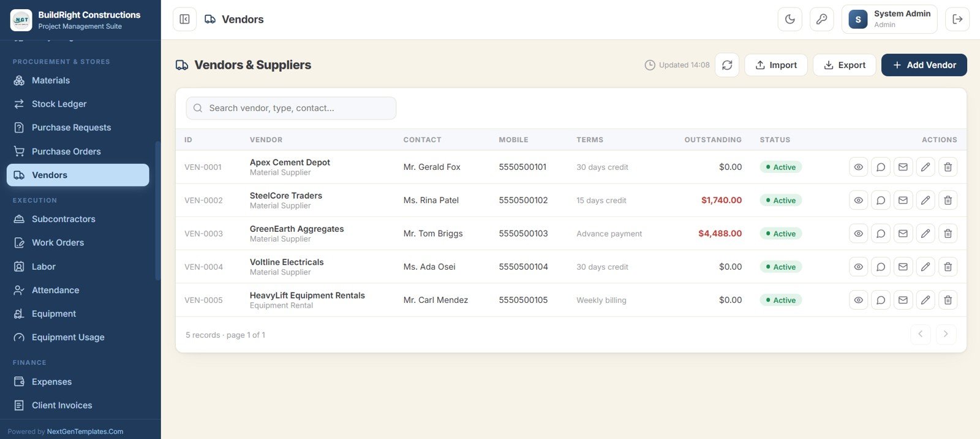Click the Import button
Screen dimensions: 980x439
click(x=776, y=65)
